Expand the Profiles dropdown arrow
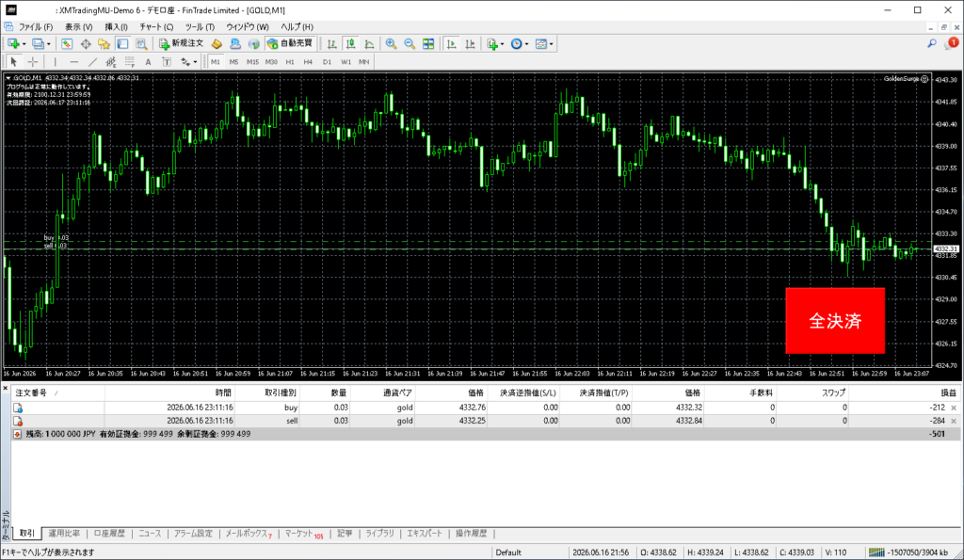Viewport: 964px width, 560px height. pyautogui.click(x=49, y=44)
